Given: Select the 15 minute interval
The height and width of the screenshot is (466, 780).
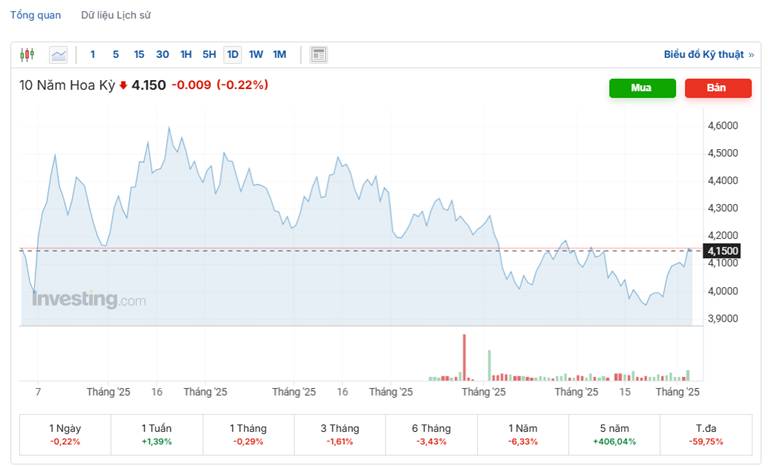Looking at the screenshot, I should (x=139, y=54).
